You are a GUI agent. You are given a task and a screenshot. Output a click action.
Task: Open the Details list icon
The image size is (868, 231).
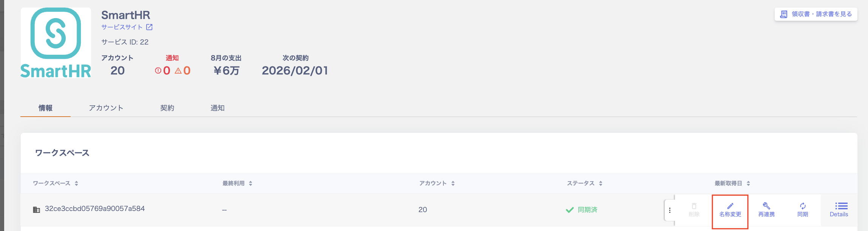839,206
